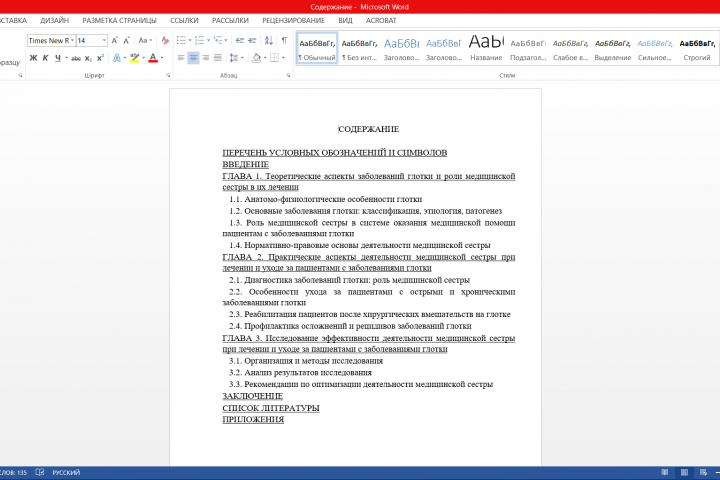Open Clipboard dialog launcher

(20, 75)
